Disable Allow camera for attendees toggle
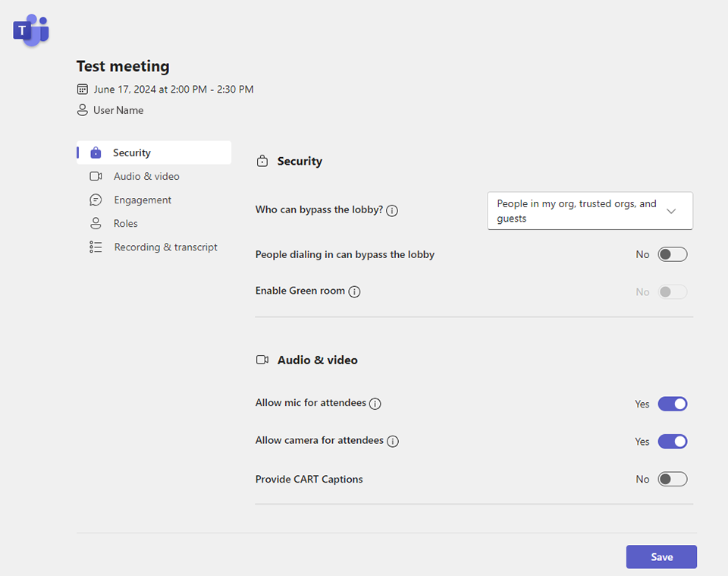This screenshot has width=728, height=576. click(x=672, y=441)
